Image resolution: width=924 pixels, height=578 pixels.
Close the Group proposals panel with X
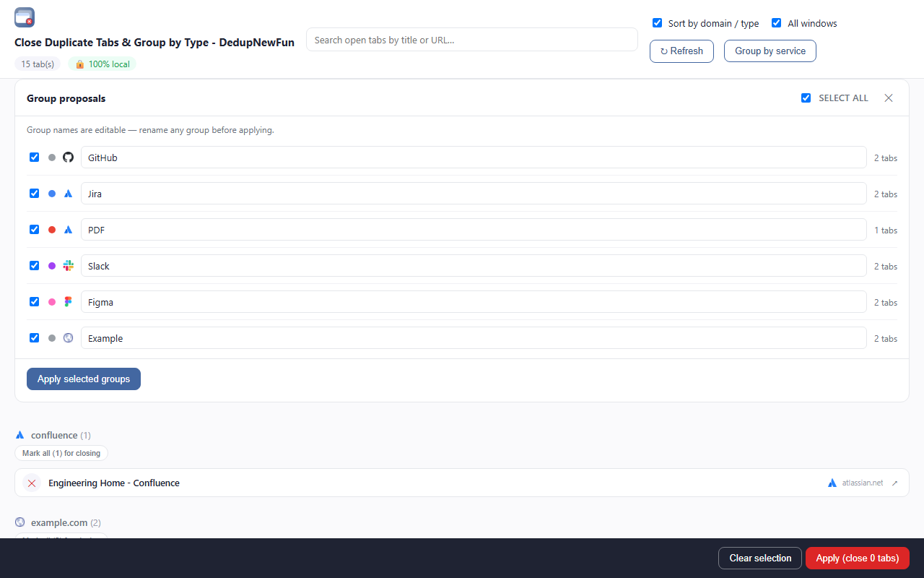[889, 98]
